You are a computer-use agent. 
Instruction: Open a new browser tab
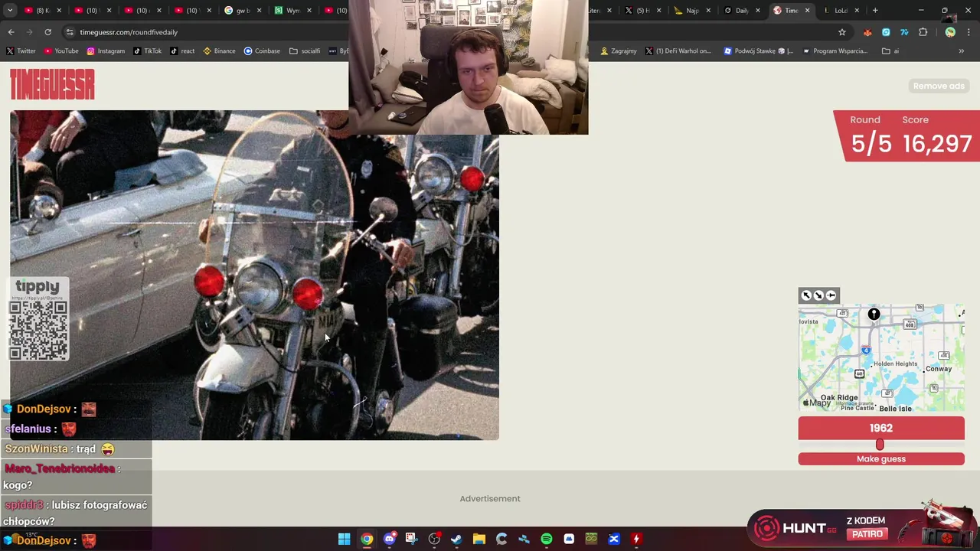[875, 11]
